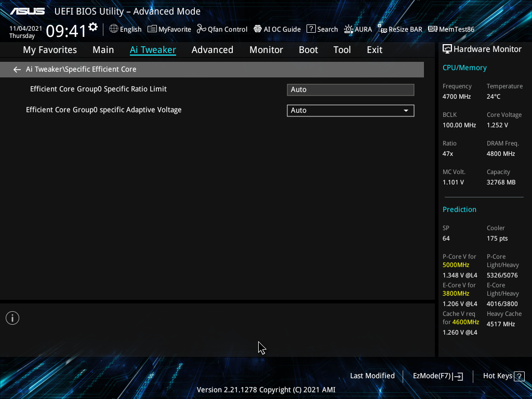Go back using the left arrow icon
The height and width of the screenshot is (399, 532).
[17, 70]
